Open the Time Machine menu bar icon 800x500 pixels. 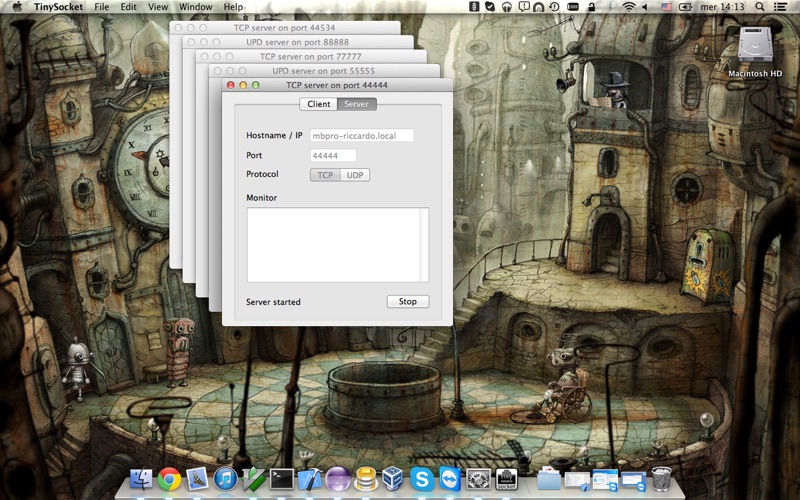click(x=554, y=7)
